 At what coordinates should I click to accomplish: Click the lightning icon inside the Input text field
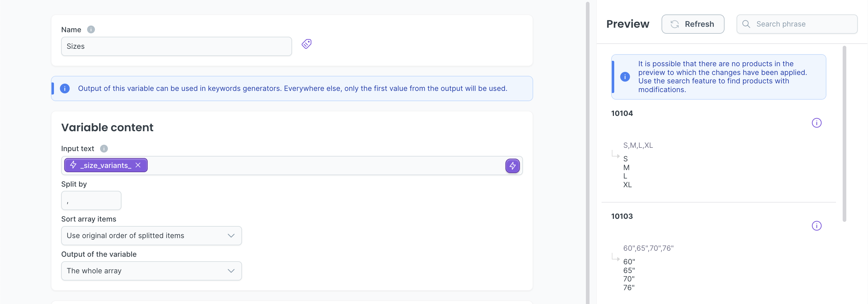[512, 166]
